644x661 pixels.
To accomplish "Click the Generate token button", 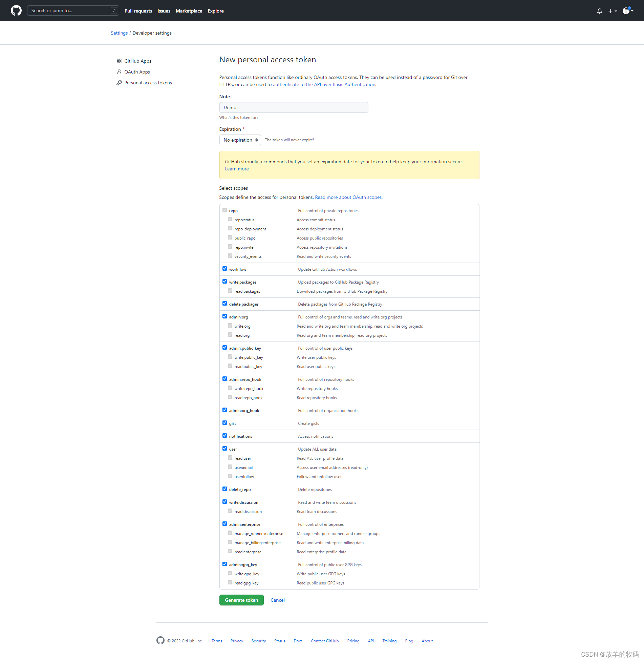I will (241, 600).
